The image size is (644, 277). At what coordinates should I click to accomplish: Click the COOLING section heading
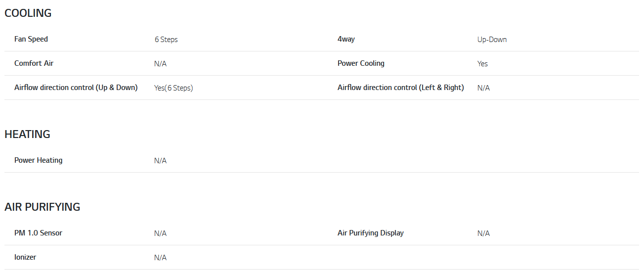coord(28,13)
